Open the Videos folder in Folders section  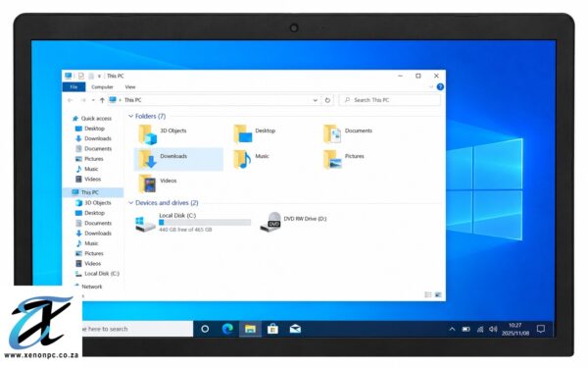pyautogui.click(x=158, y=184)
